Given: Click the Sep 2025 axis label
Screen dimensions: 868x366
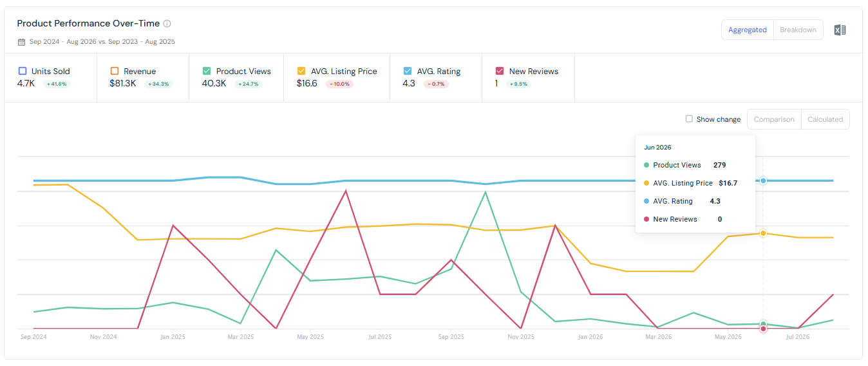Looking at the screenshot, I should tap(451, 337).
